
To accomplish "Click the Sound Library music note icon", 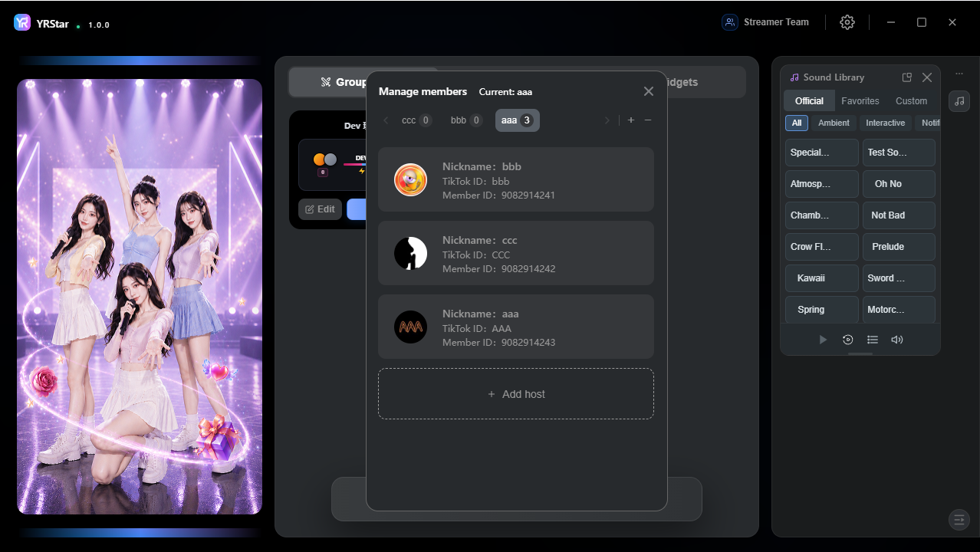I will [794, 77].
